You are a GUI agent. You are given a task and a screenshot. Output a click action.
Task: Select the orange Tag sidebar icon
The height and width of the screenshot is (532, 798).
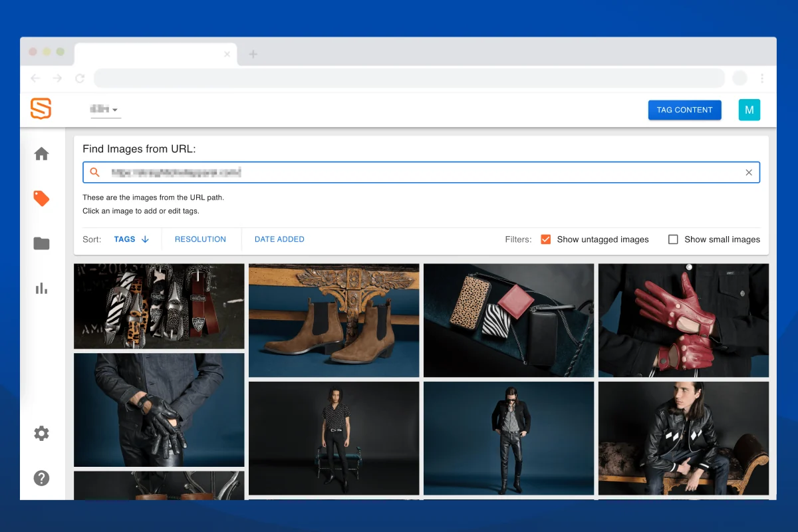(41, 198)
